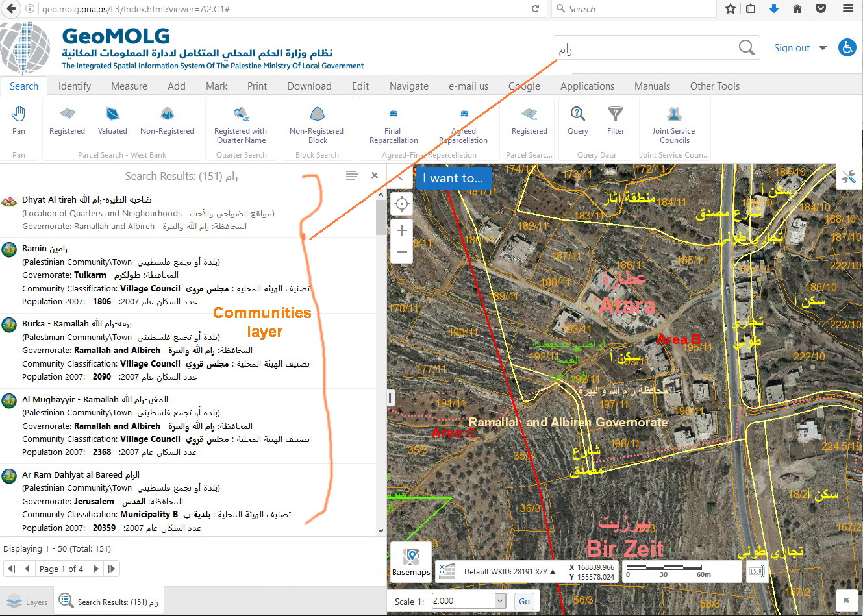Screen dimensions: 863x616
Task: Open search results panel options menu
Action: click(352, 175)
